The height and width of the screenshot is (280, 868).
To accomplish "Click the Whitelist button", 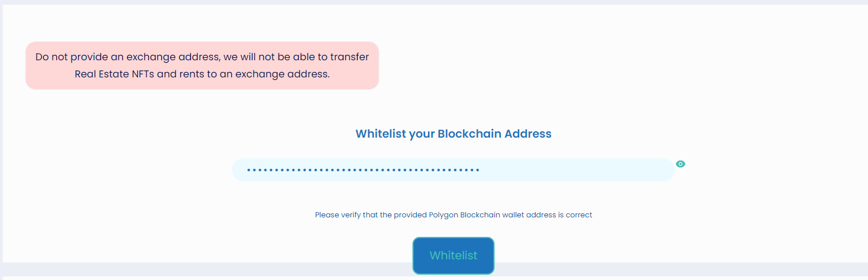I will pos(453,256).
